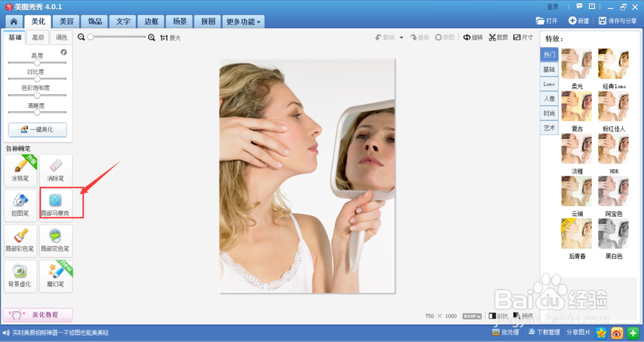Select the 抠图笔 cutout tool
This screenshot has width=644, height=342.
[x=21, y=205]
